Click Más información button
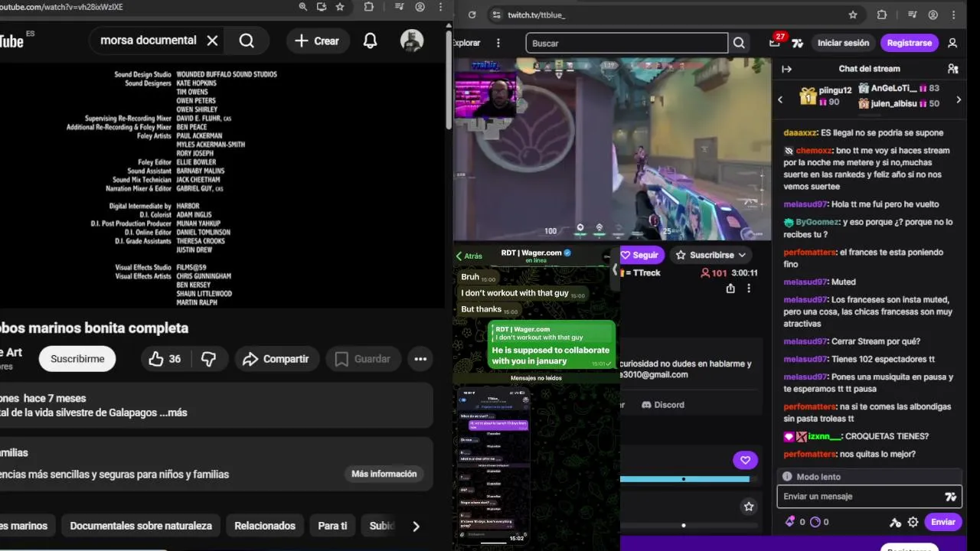This screenshot has width=980, height=551. tap(384, 474)
